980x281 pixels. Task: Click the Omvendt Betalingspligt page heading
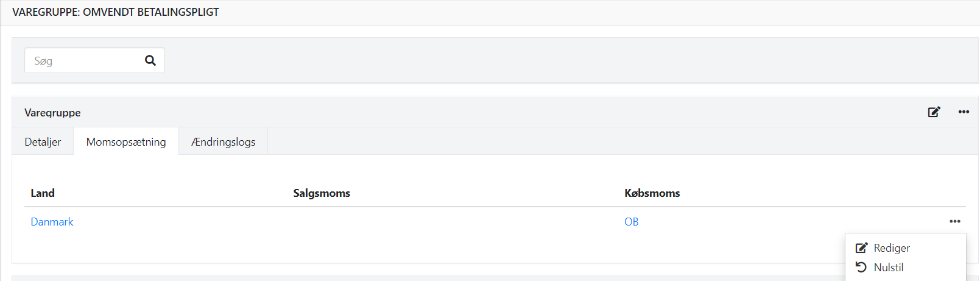click(x=116, y=12)
